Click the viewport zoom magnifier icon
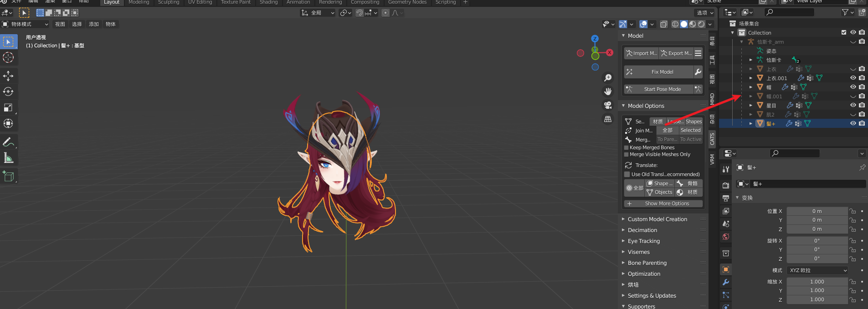Image resolution: width=868 pixels, height=309 pixels. click(608, 78)
